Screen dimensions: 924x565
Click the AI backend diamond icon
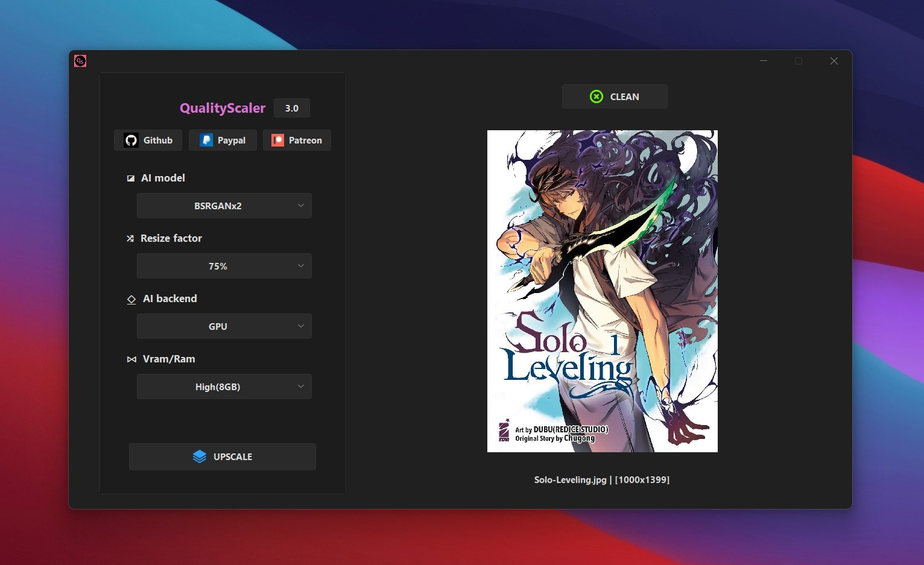pyautogui.click(x=131, y=299)
